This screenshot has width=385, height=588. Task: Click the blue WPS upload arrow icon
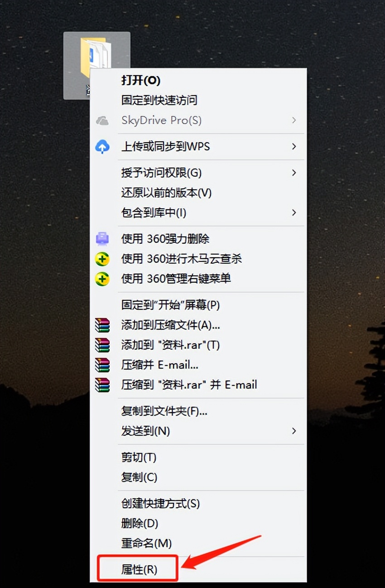pyautogui.click(x=102, y=146)
